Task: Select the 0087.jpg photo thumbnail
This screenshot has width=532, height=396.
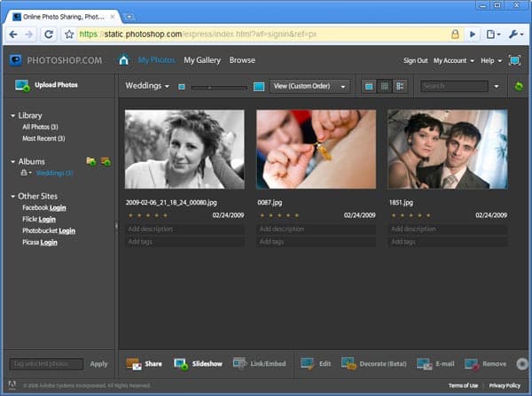Action: pyautogui.click(x=316, y=149)
